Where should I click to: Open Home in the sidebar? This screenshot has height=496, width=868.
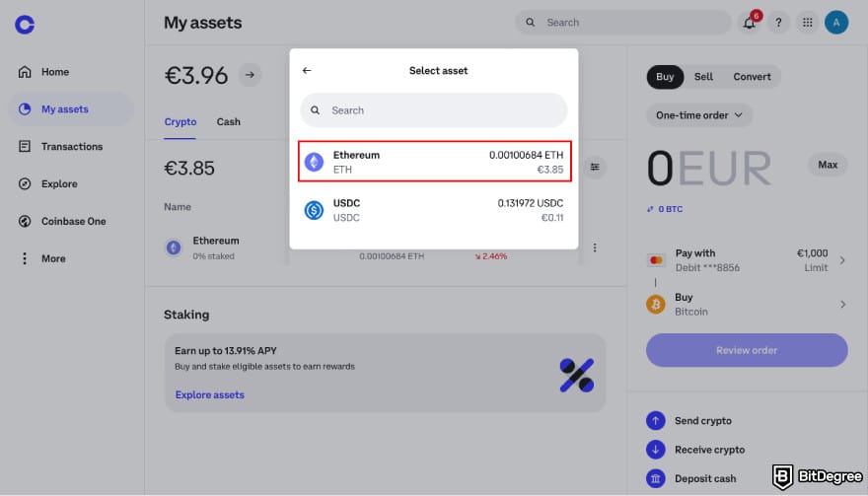[x=44, y=72]
